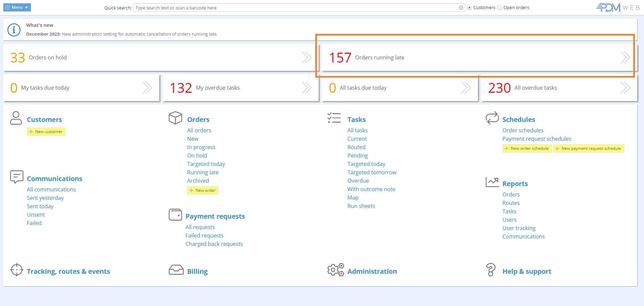Select the Customers search radio button
This screenshot has height=306, width=644.
coord(470,8)
